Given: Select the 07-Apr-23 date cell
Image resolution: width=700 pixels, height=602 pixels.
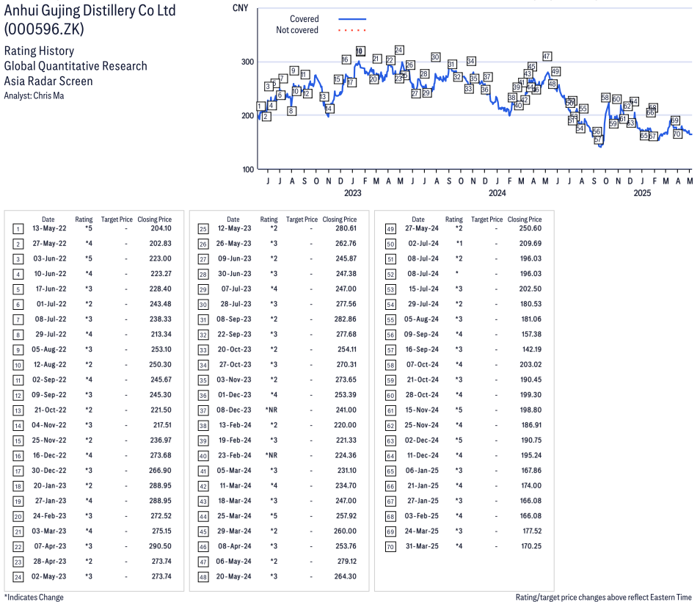Looking at the screenshot, I should click(x=50, y=546).
